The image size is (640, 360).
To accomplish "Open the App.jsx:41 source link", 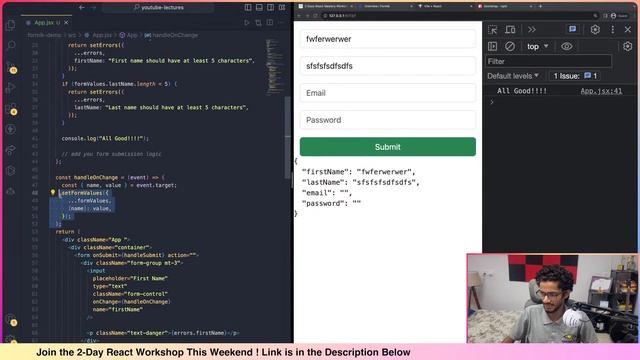I will coord(601,91).
